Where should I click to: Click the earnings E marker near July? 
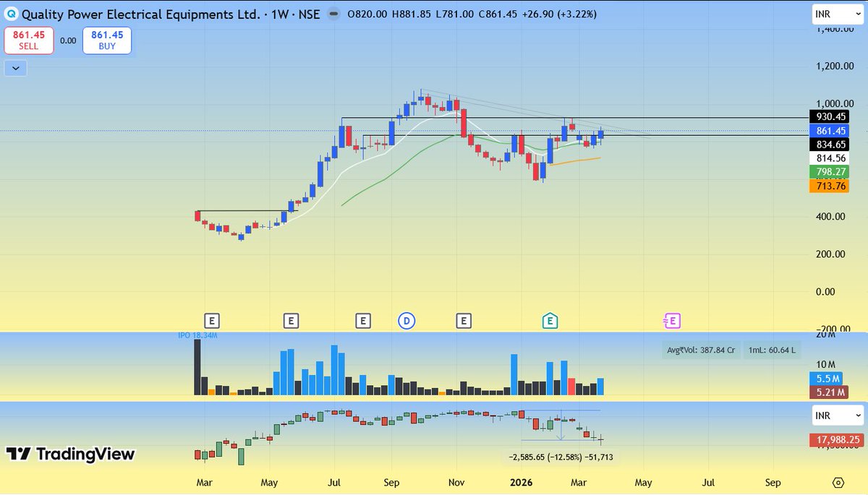(363, 321)
